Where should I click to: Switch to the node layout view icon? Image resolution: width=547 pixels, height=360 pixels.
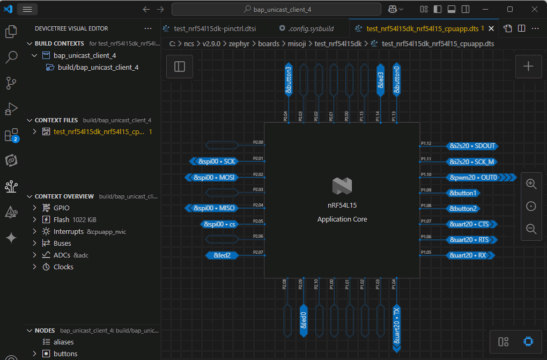(503, 342)
